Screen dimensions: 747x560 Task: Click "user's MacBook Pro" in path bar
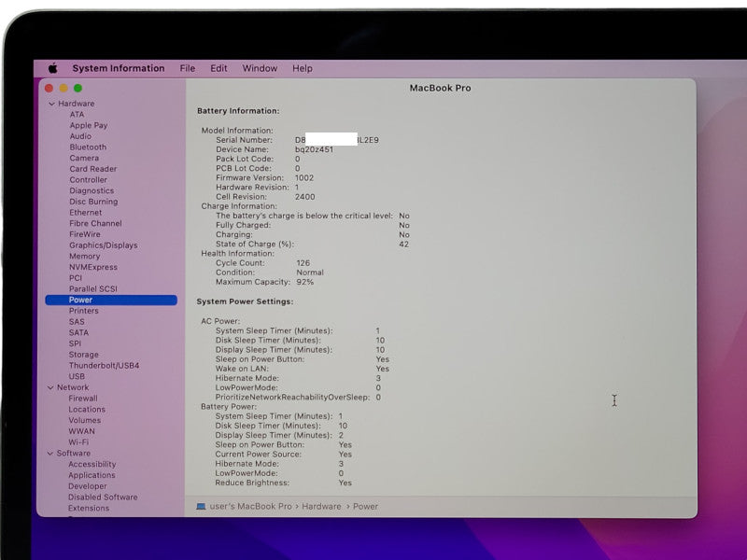pos(250,506)
